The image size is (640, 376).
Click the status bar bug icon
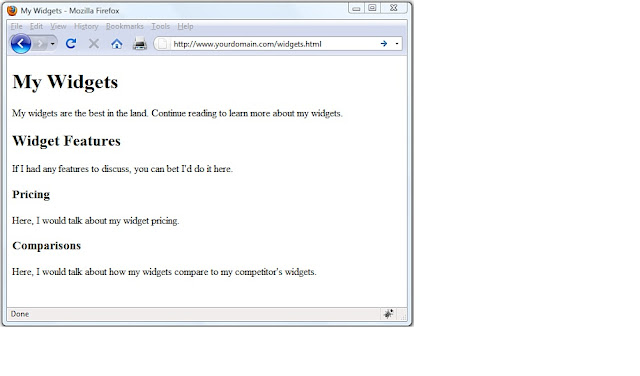[x=388, y=314]
